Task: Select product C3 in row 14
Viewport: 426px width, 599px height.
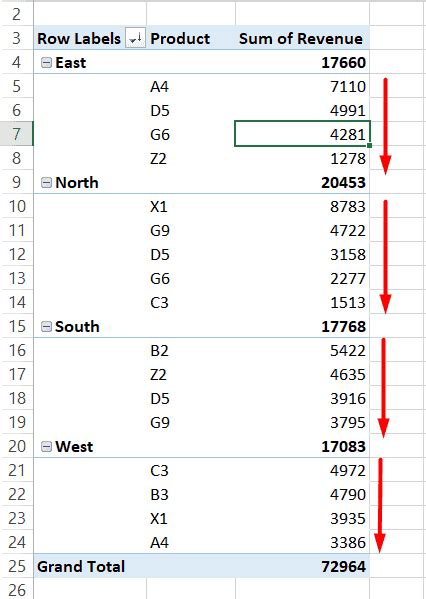Action: pyautogui.click(x=191, y=302)
